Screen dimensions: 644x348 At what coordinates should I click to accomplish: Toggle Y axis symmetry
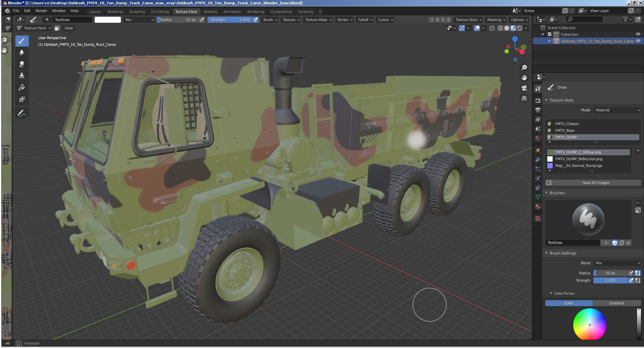(443, 20)
